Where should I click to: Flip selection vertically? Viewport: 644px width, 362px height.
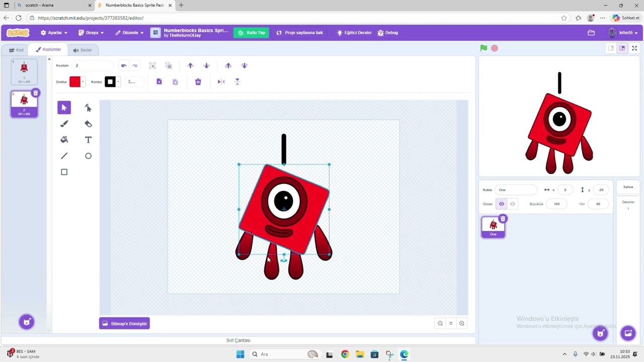tap(237, 81)
